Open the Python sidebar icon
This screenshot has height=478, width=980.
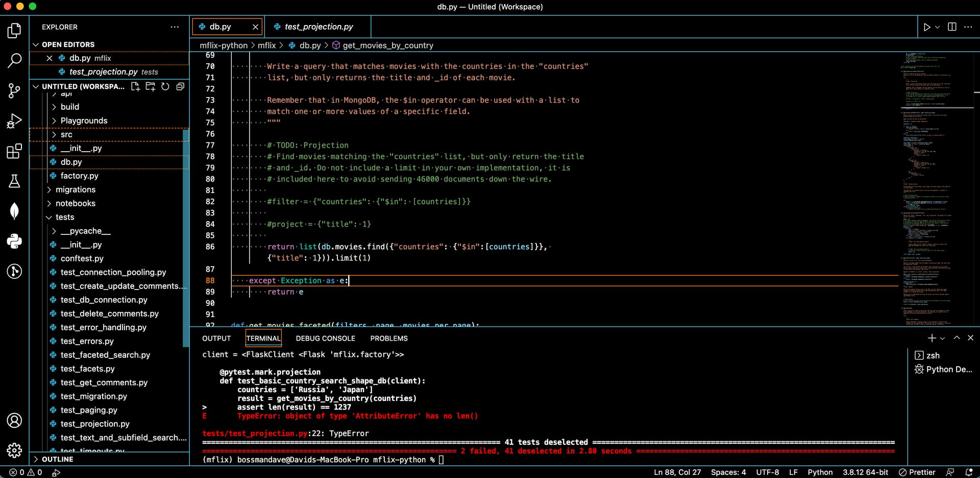[14, 242]
